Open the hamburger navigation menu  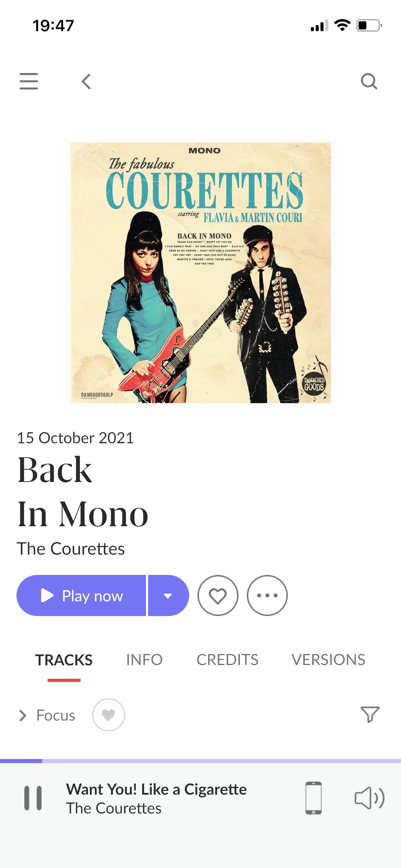(29, 81)
